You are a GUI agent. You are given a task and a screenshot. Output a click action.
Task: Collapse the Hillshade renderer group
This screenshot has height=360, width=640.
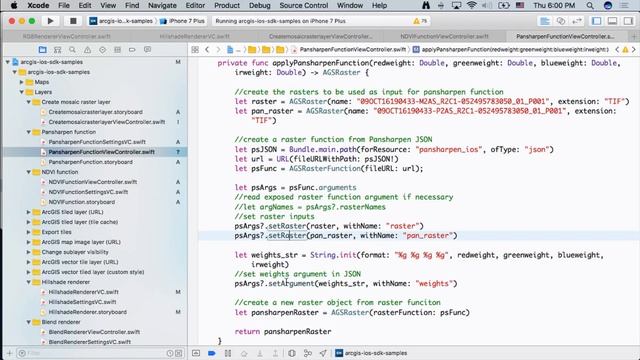click(x=29, y=282)
